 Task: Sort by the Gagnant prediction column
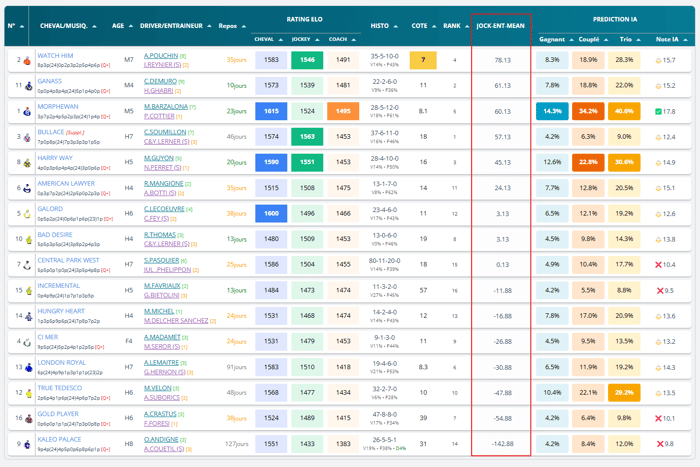(555, 40)
